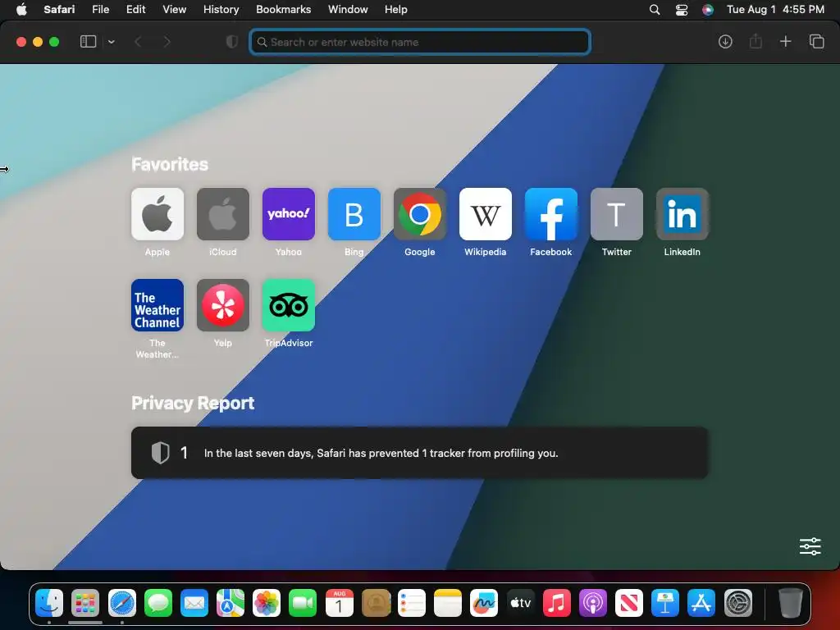Open the Google favorite tile
Viewport: 840px width, 630px height.
(420, 214)
